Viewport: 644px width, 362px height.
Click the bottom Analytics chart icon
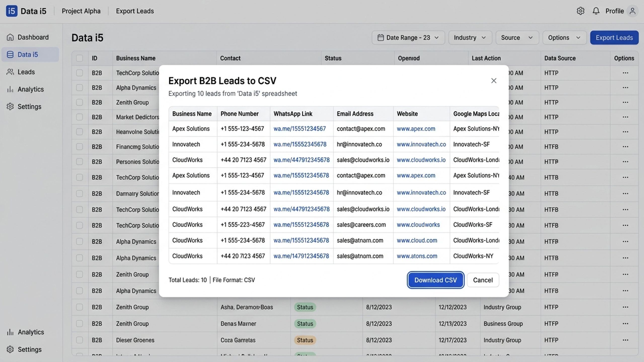(x=10, y=332)
